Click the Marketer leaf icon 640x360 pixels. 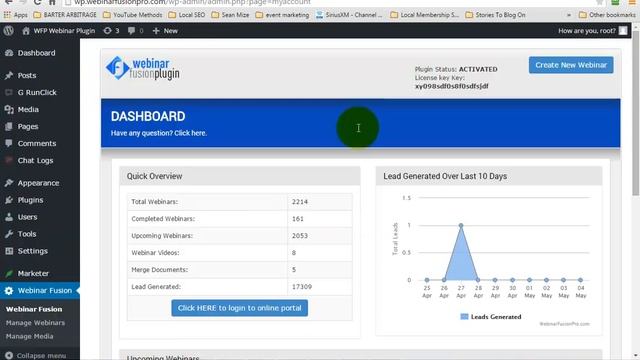9,273
